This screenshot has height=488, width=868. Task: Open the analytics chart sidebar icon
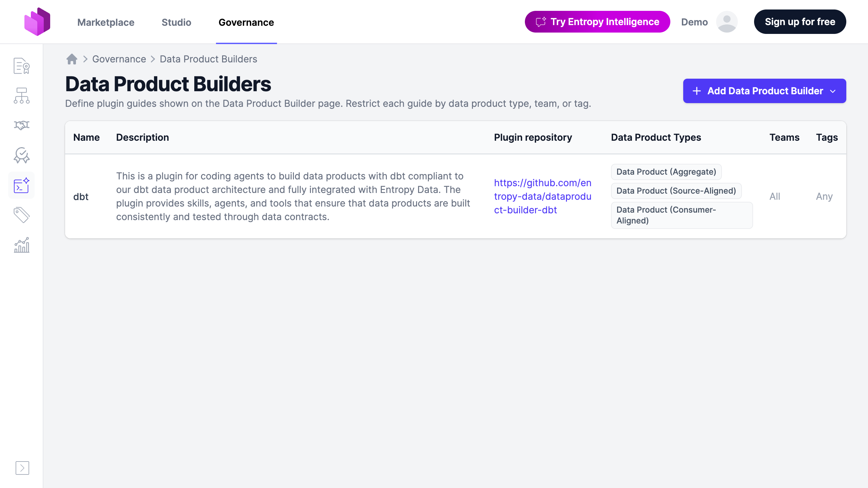(x=22, y=245)
